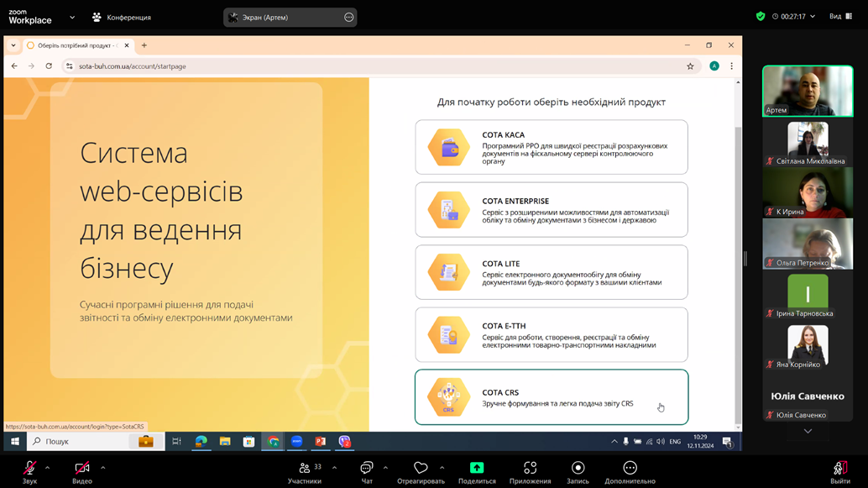Select Артем video thumbnail
The height and width of the screenshot is (488, 868).
pyautogui.click(x=808, y=91)
